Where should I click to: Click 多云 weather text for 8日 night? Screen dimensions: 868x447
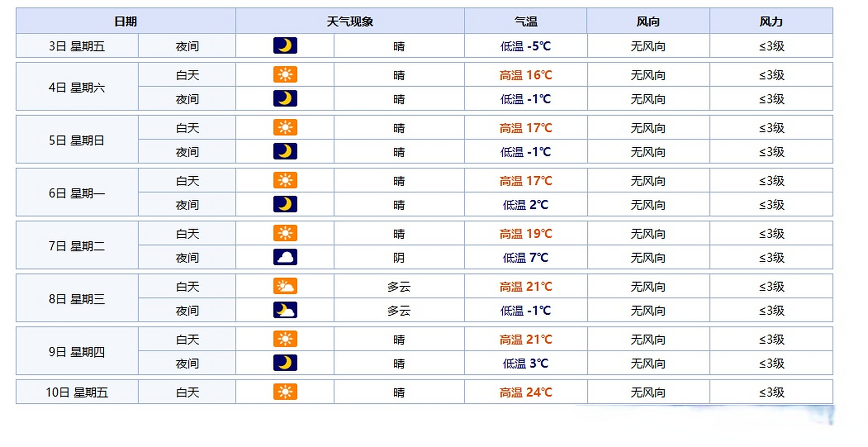pos(399,310)
